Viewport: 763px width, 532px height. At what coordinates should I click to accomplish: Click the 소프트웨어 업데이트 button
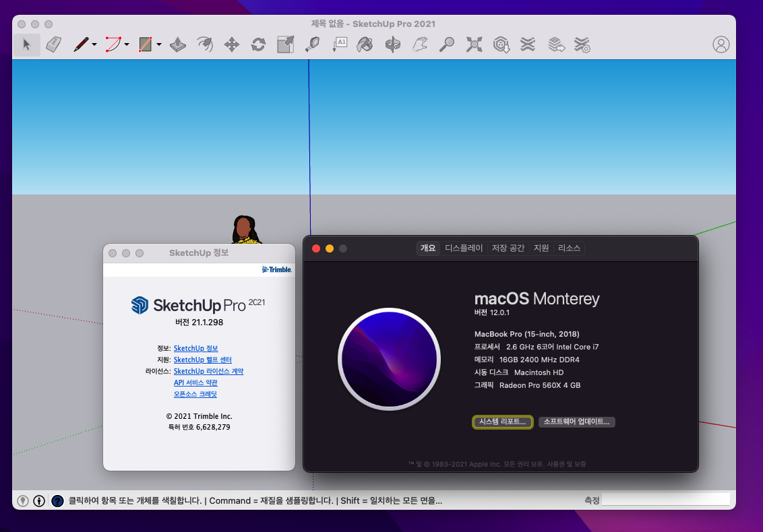(576, 422)
